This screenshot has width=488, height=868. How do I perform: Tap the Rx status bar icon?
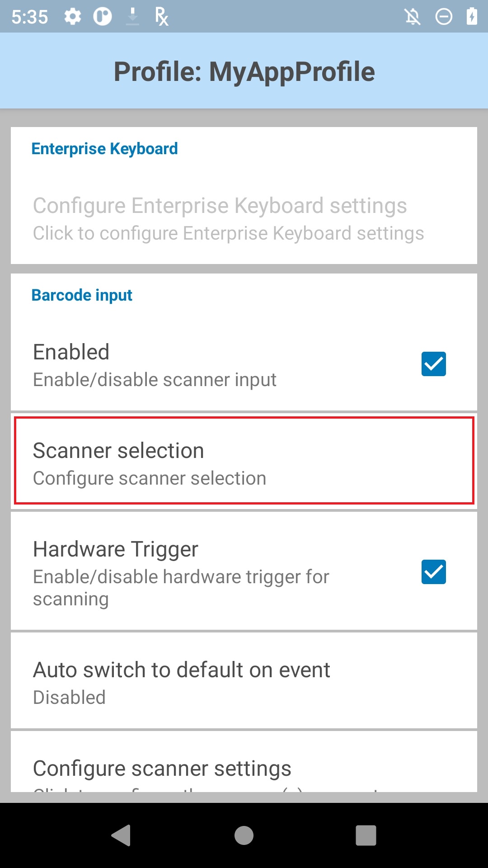pos(161,17)
